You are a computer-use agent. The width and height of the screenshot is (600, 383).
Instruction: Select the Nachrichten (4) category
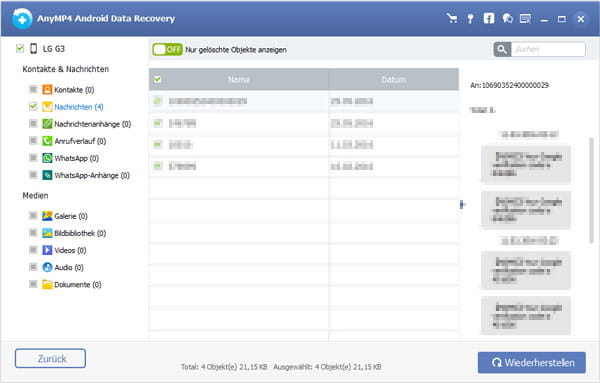click(79, 107)
